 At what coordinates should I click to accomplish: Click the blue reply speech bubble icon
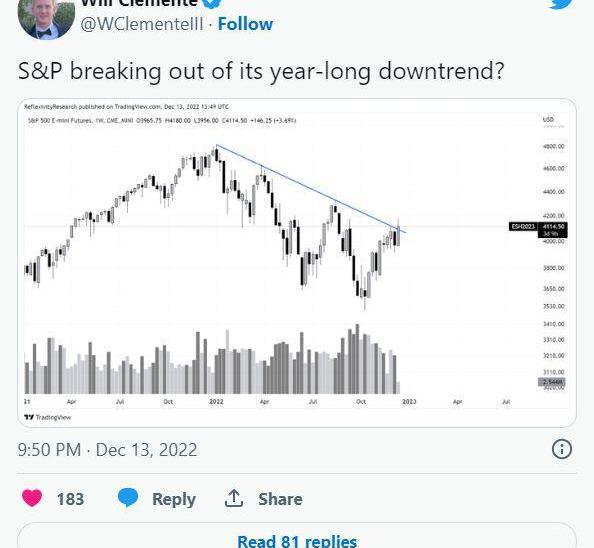(128, 498)
